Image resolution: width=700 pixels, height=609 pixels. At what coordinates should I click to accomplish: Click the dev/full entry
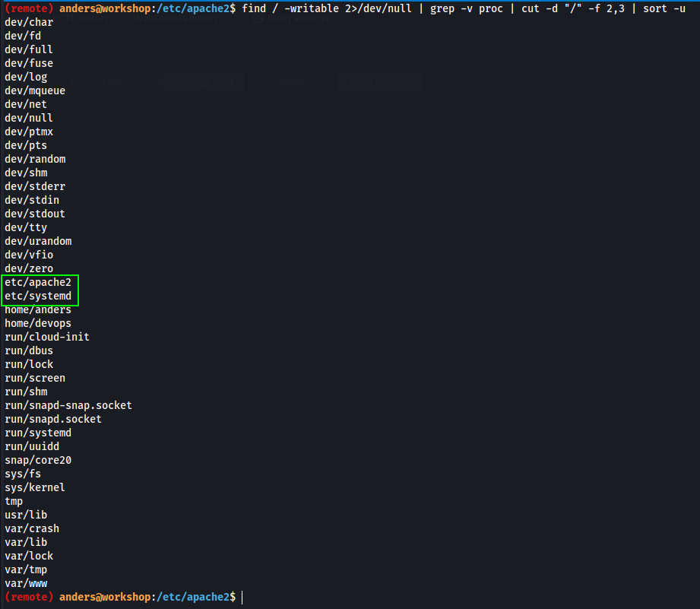29,49
